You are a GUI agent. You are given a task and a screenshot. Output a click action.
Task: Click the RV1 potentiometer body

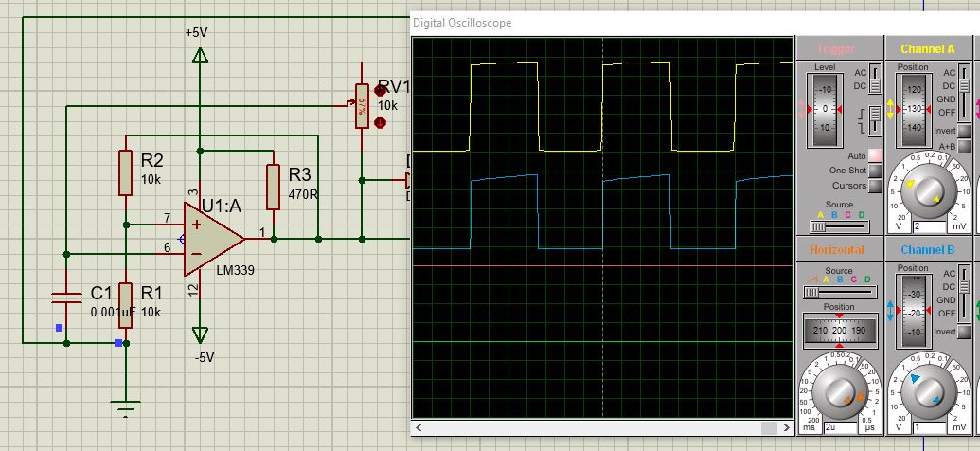pyautogui.click(x=361, y=105)
